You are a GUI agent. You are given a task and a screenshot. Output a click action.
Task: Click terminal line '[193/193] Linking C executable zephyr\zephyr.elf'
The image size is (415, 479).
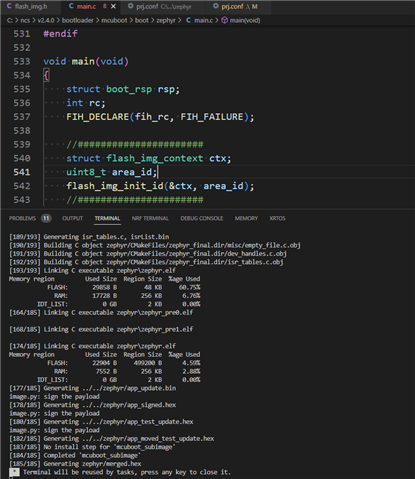(x=92, y=270)
